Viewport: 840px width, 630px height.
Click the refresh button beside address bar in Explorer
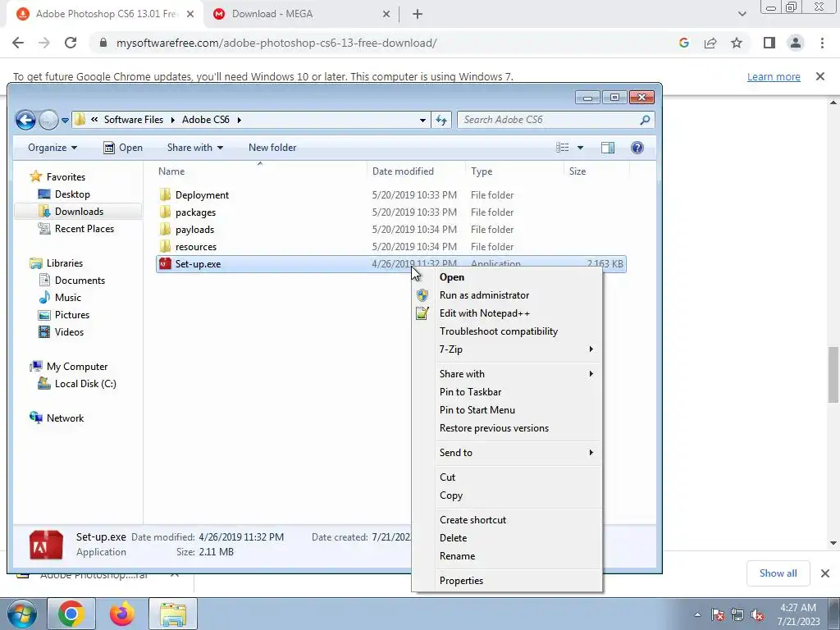441,120
